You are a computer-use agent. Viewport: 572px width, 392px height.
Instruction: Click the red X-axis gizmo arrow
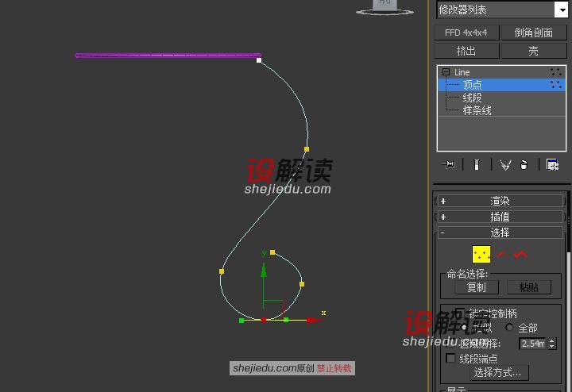(315, 321)
